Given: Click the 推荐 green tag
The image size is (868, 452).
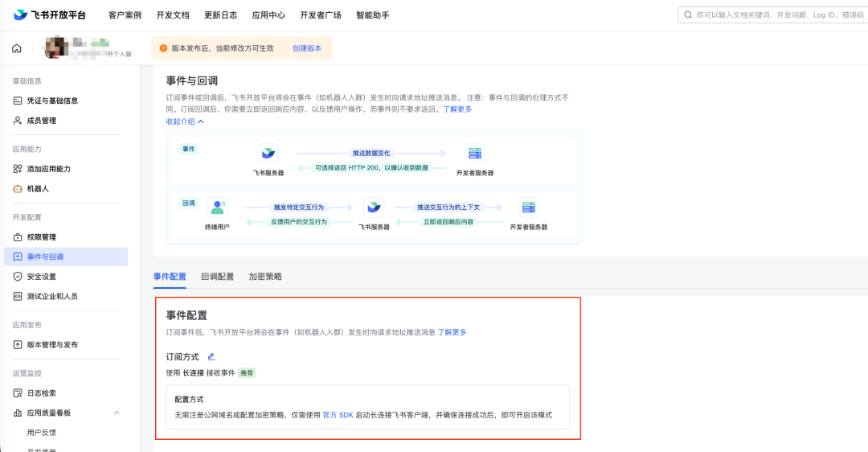Looking at the screenshot, I should [247, 373].
